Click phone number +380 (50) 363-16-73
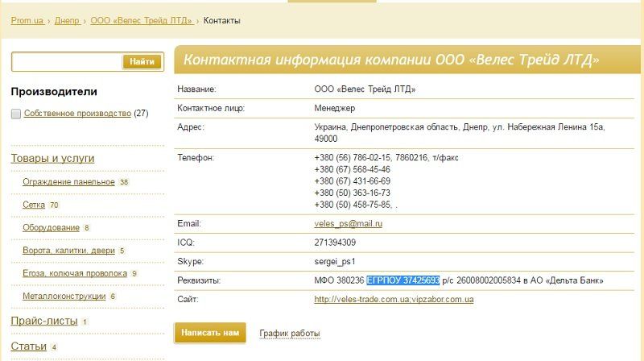Screen dimensions: 644x361 point(352,193)
